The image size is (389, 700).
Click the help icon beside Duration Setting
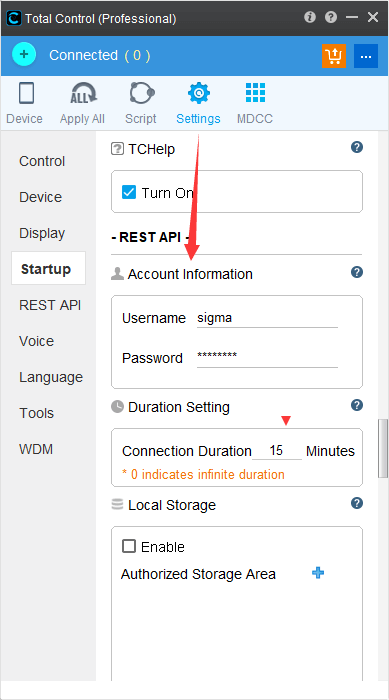[357, 405]
